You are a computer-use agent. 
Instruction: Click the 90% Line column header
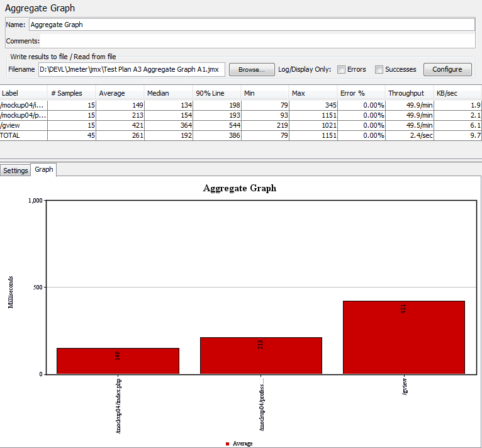(216, 93)
